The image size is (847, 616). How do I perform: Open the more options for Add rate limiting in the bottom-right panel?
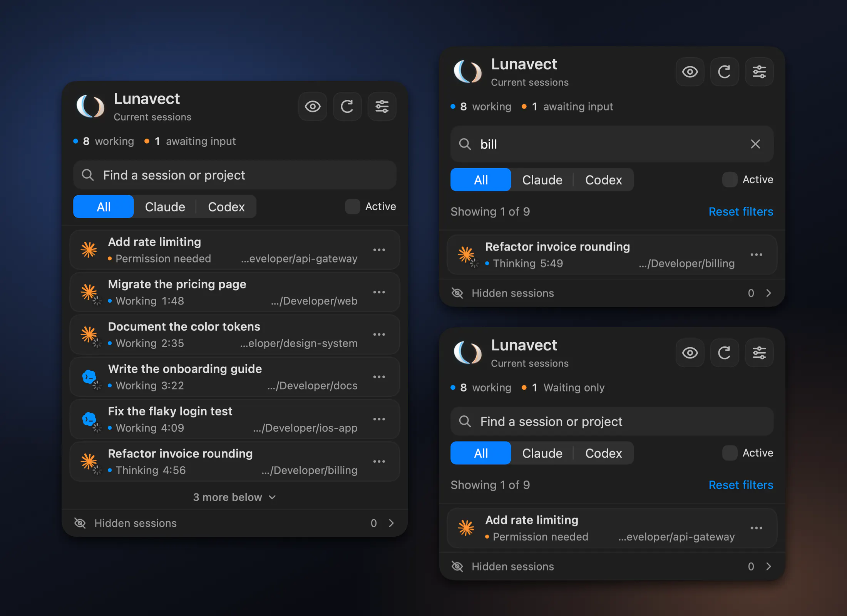click(x=757, y=528)
